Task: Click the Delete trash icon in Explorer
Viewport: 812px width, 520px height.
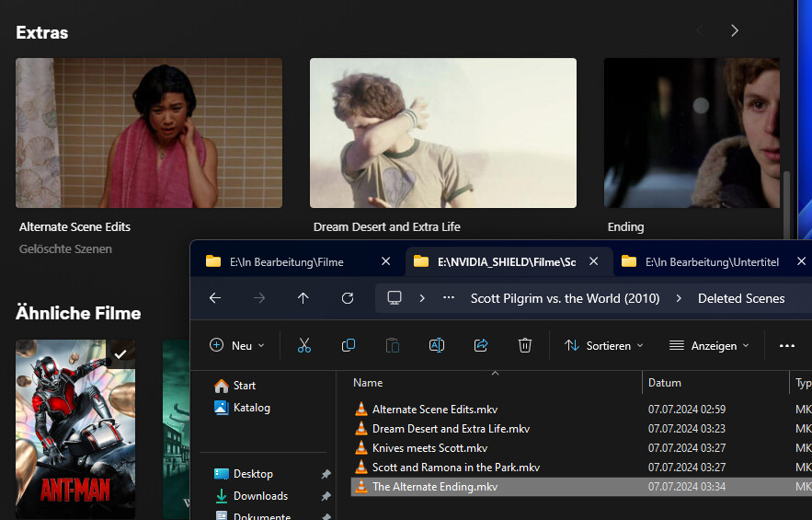Action: (524, 345)
